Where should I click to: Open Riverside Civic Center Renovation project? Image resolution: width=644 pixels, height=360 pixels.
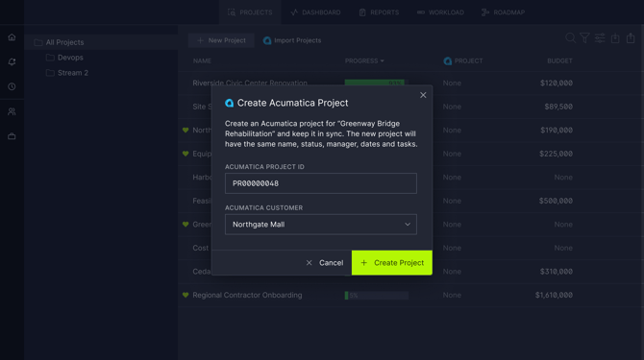250,83
